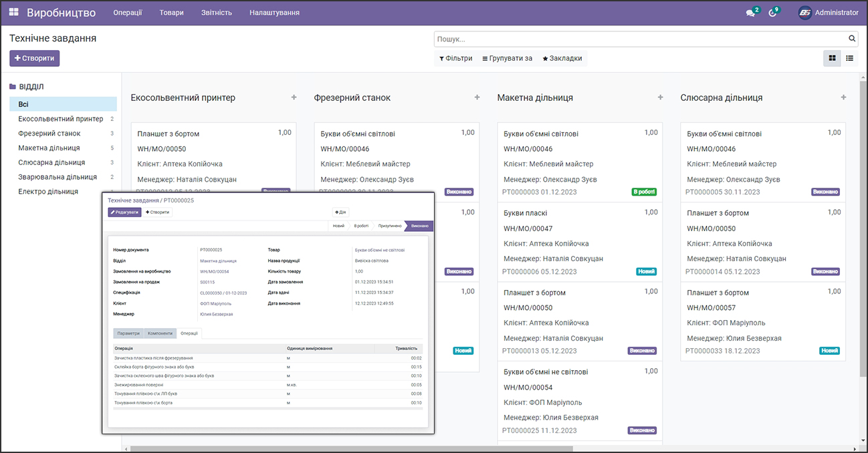Add a card to the Екосольвентний принтер column with plus

coord(294,98)
